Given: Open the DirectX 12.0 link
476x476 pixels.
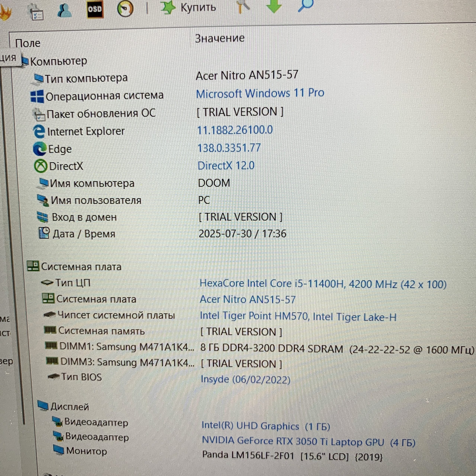Looking at the screenshot, I should (x=226, y=165).
